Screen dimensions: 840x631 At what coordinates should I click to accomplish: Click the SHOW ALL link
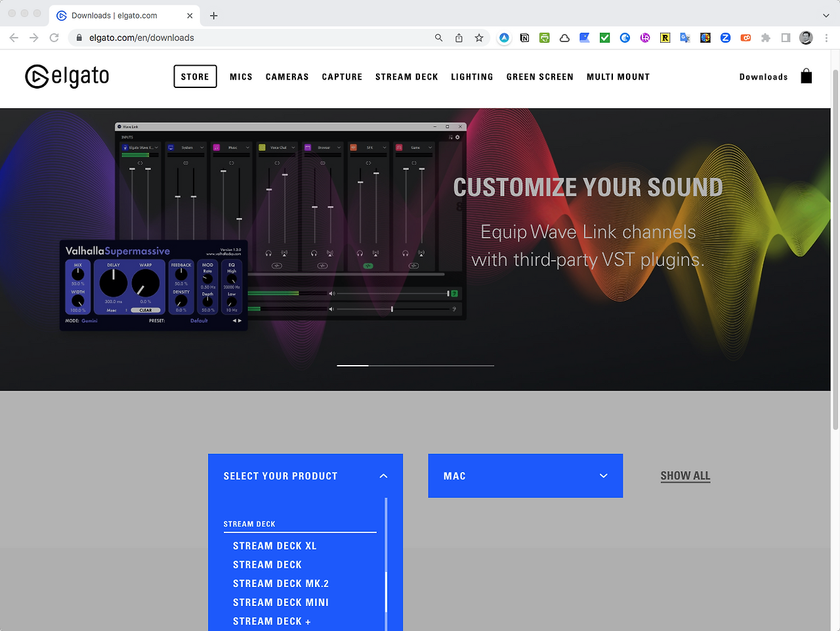point(685,476)
